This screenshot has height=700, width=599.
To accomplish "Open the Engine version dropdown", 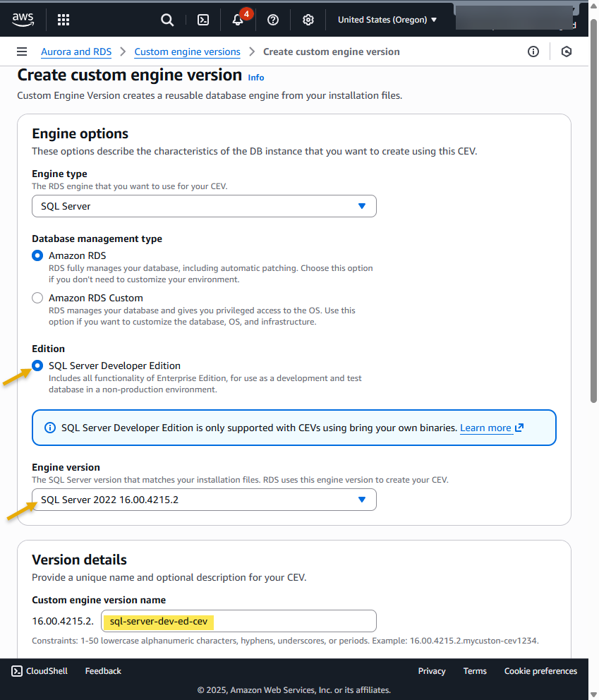I will pyautogui.click(x=204, y=500).
